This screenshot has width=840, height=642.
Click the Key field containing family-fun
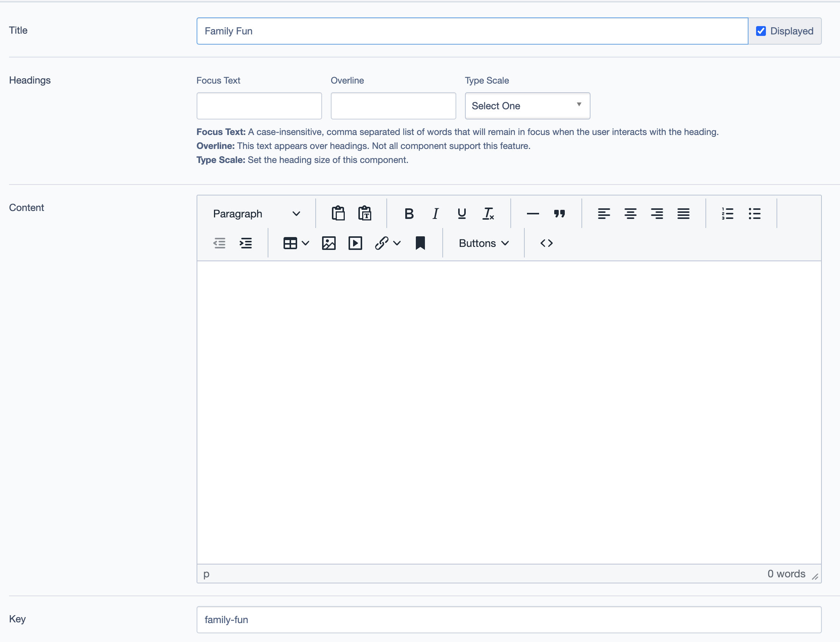508,619
